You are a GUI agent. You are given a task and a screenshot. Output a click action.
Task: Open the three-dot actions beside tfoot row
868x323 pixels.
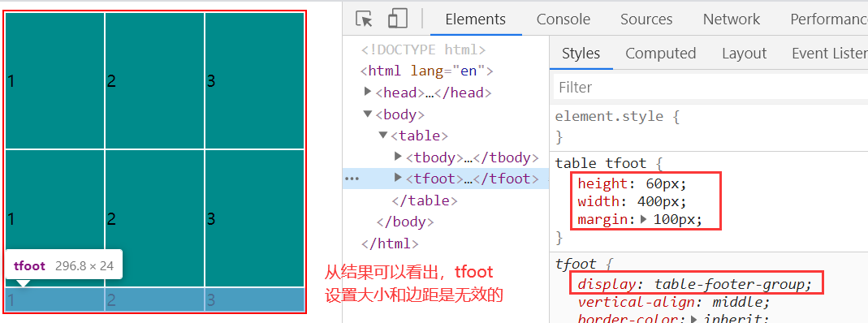click(352, 179)
